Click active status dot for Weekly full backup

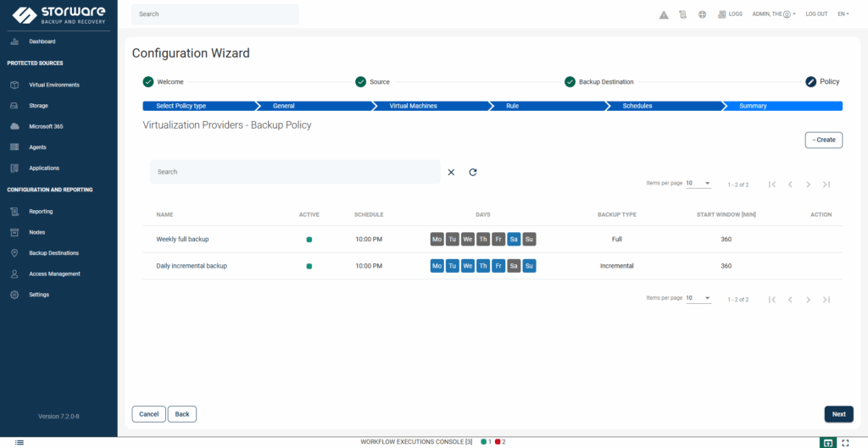pyautogui.click(x=309, y=240)
